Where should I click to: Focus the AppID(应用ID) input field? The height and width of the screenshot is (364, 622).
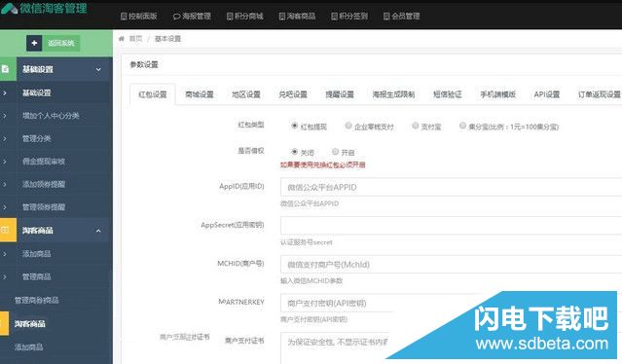[x=451, y=187]
